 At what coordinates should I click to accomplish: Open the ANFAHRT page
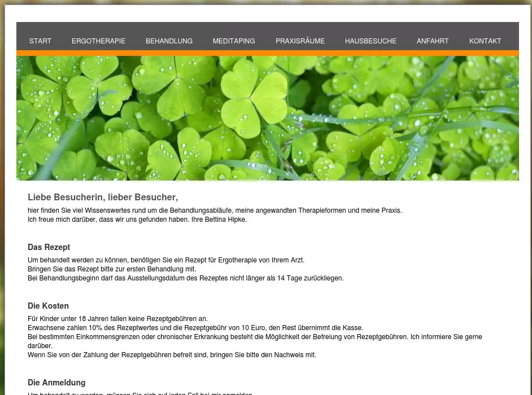click(433, 41)
